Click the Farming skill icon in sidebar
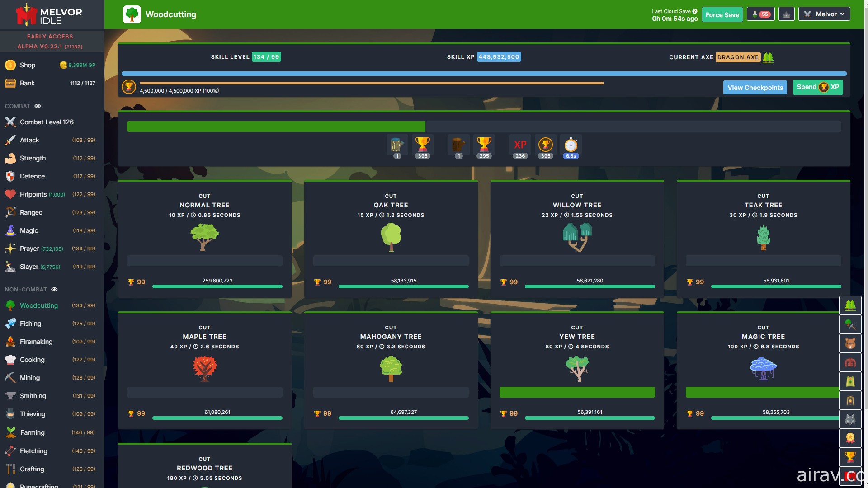The width and height of the screenshot is (868, 488). tap(10, 432)
